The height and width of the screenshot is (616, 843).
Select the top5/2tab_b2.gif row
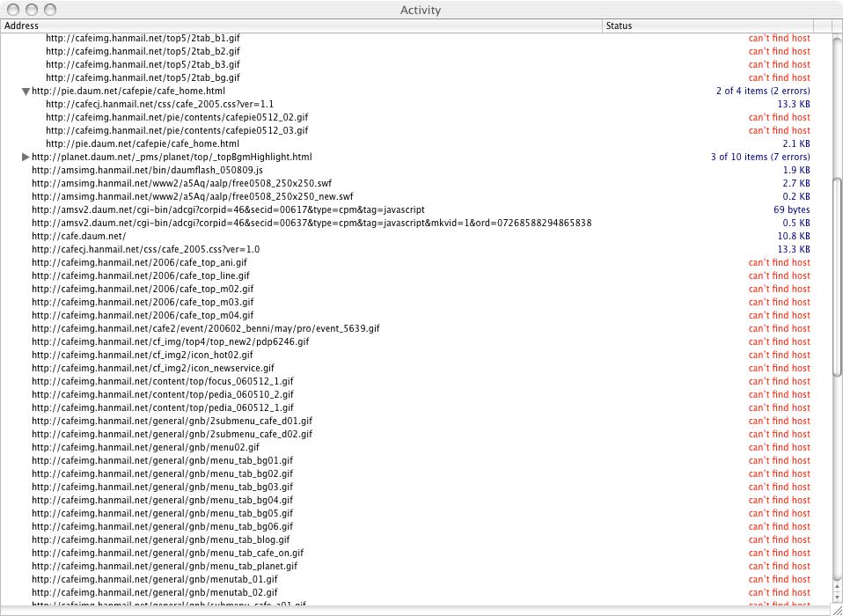tap(416, 52)
